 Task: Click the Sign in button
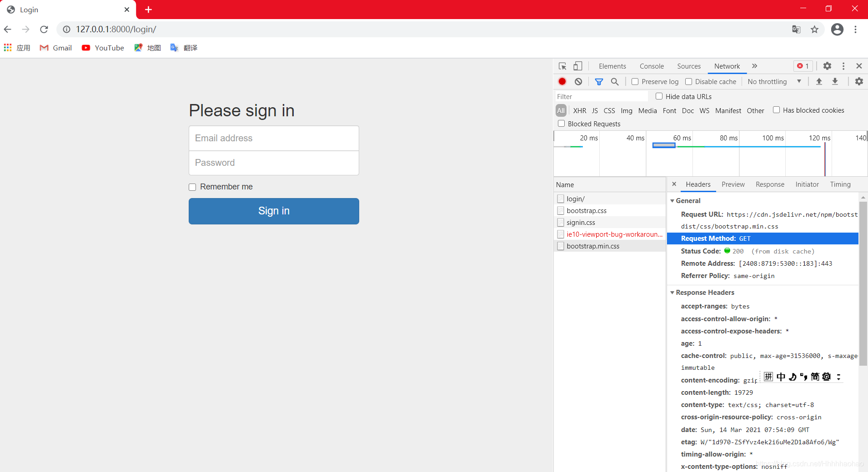(x=274, y=211)
